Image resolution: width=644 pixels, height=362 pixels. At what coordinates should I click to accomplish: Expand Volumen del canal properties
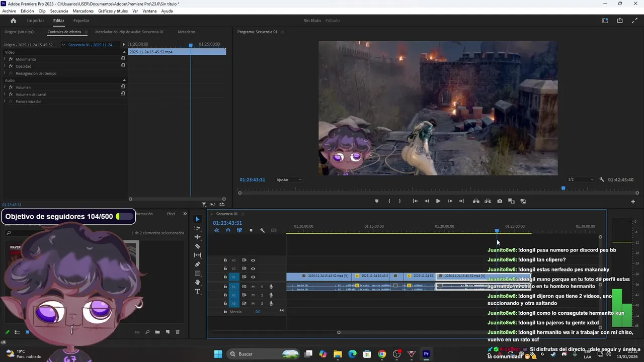click(5, 94)
